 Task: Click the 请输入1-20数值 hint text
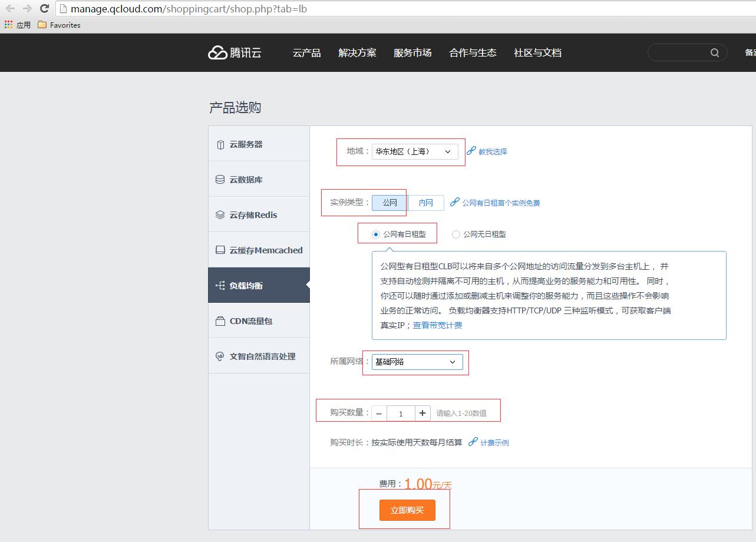461,413
